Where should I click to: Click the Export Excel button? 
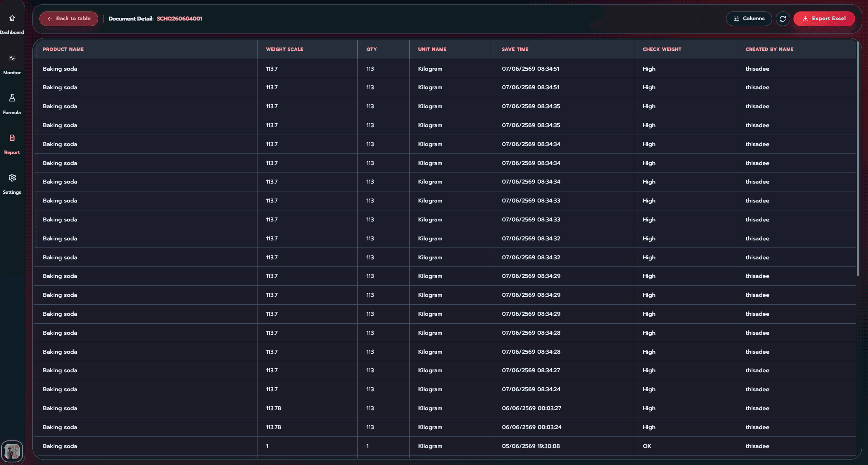coord(824,19)
